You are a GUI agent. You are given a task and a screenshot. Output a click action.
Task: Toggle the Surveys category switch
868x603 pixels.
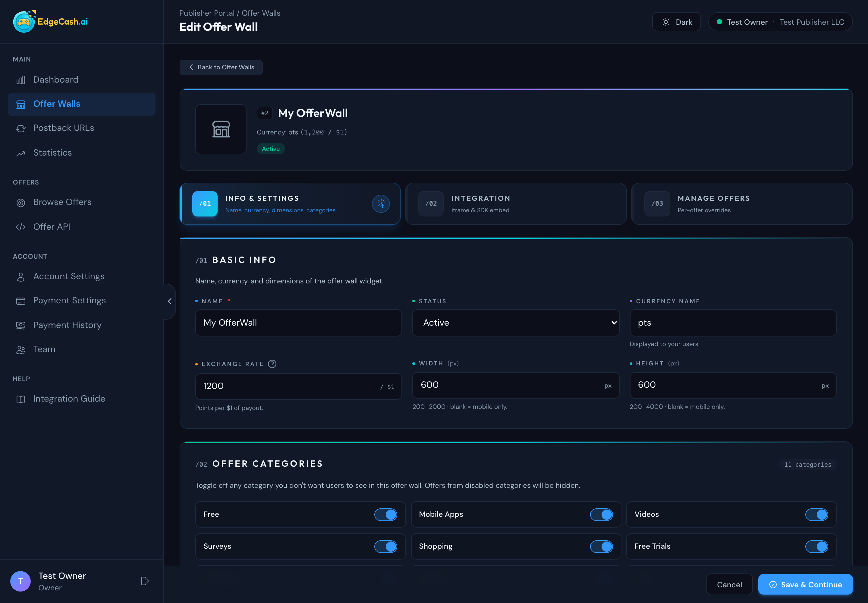point(386,546)
